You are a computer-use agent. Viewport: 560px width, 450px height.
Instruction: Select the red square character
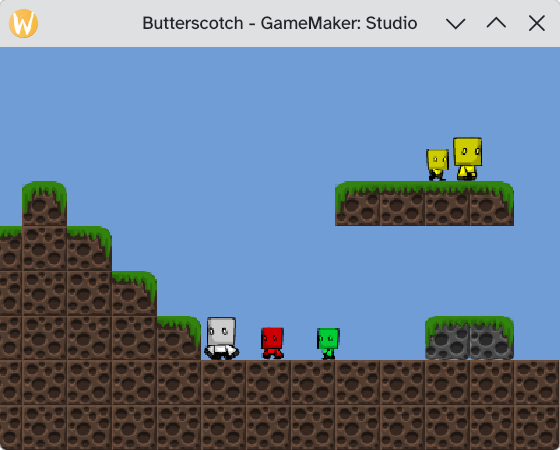[272, 343]
